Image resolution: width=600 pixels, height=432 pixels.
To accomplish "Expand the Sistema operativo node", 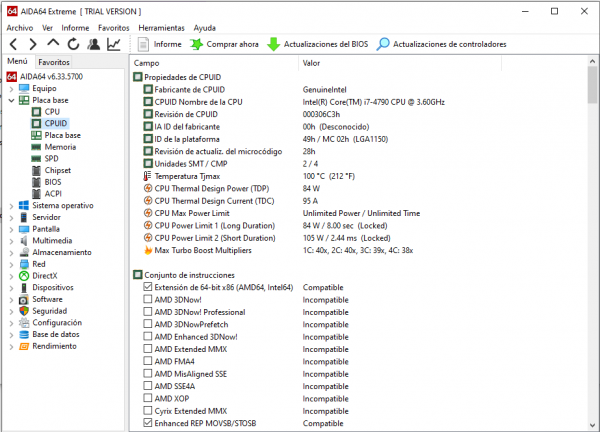I will [x=11, y=206].
